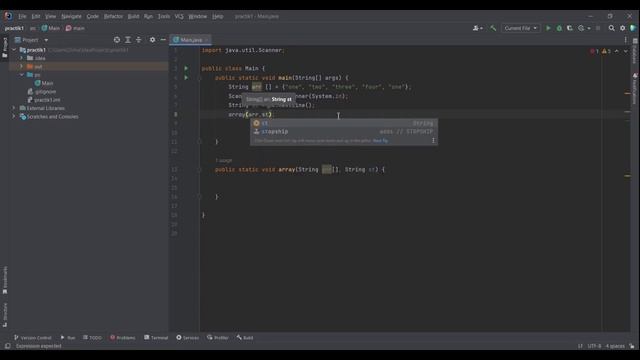640x360 pixels.
Task: Open the Terminal tool window
Action: (156, 338)
